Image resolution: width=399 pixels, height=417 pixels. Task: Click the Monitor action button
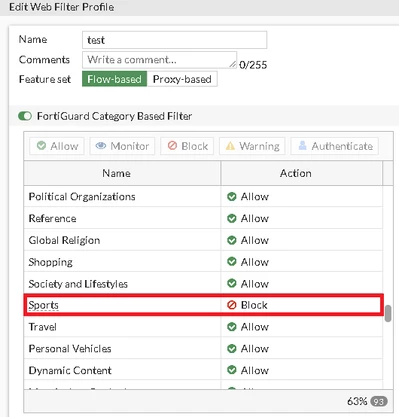click(x=122, y=146)
